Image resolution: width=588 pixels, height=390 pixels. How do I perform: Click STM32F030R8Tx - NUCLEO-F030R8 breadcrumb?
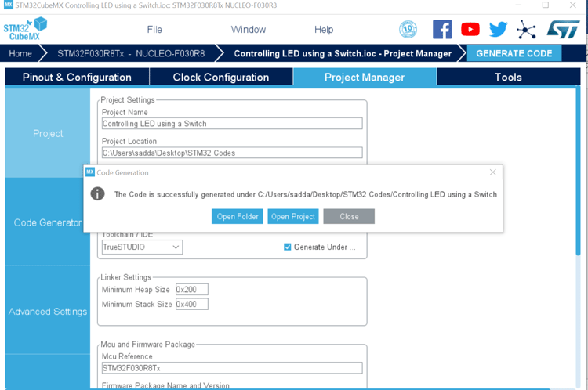(x=131, y=53)
